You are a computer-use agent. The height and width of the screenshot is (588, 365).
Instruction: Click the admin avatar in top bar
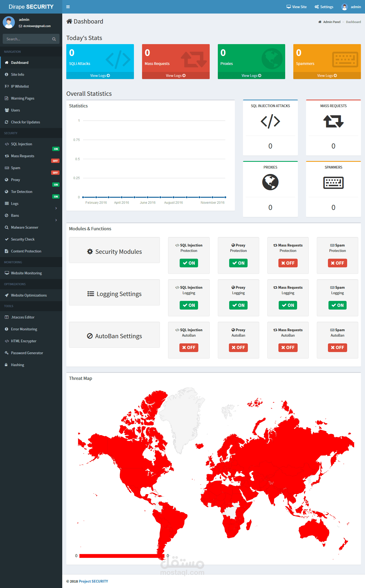(x=344, y=7)
